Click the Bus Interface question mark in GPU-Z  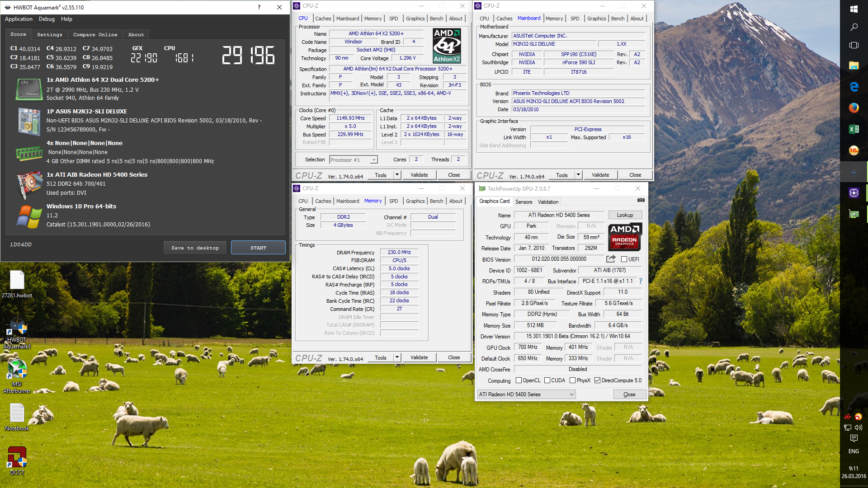pyautogui.click(x=640, y=281)
